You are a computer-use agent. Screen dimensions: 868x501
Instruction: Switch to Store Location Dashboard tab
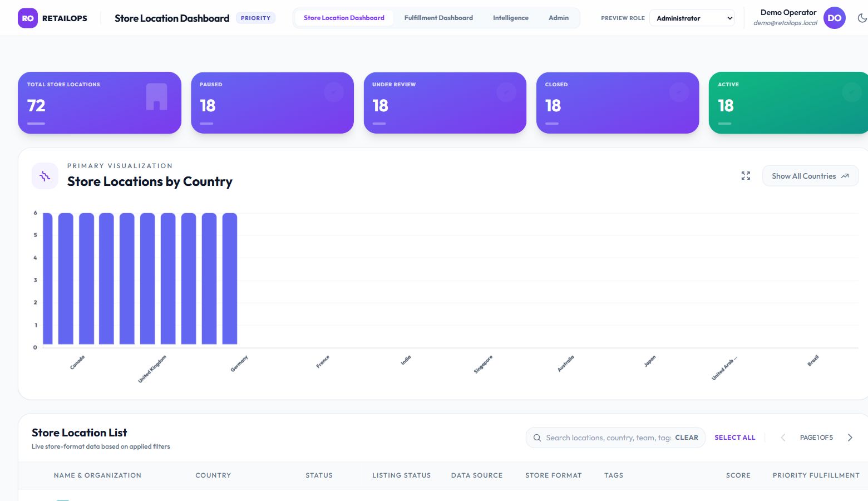click(x=344, y=18)
